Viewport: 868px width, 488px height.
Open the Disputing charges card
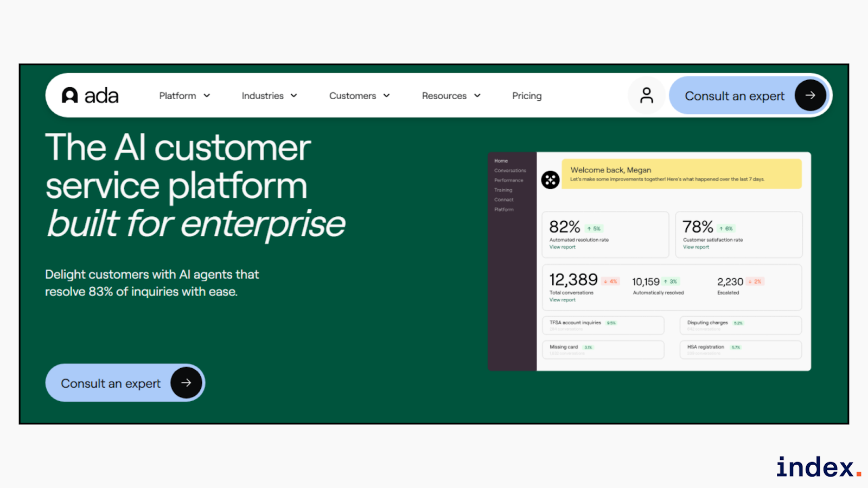741,325
